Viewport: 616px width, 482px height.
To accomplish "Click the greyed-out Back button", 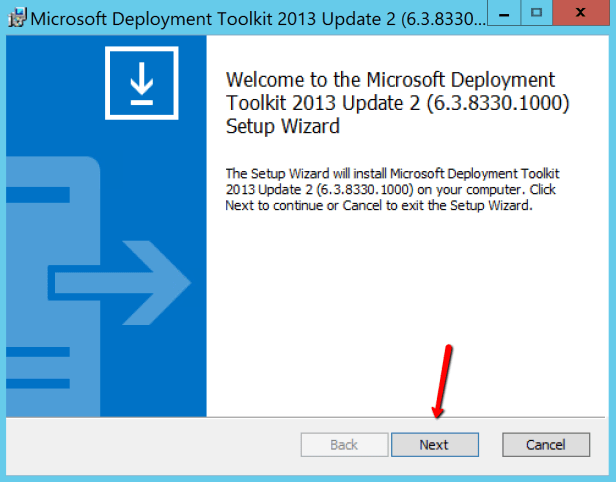I will point(344,445).
